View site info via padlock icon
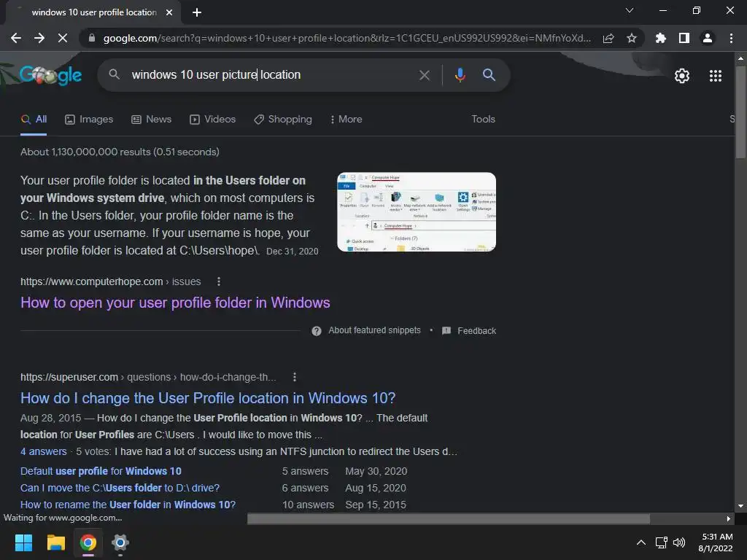The image size is (747, 560). tap(91, 38)
